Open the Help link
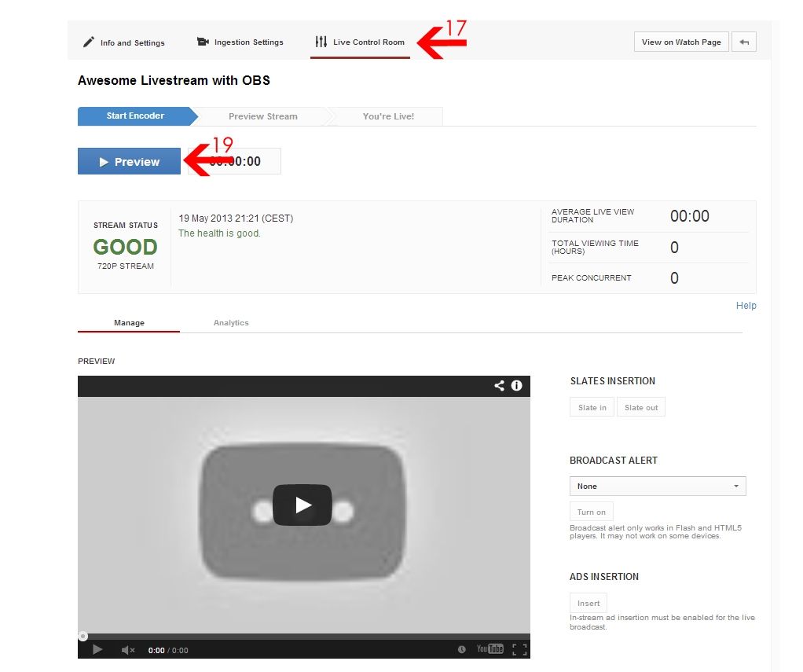 pyautogui.click(x=746, y=305)
